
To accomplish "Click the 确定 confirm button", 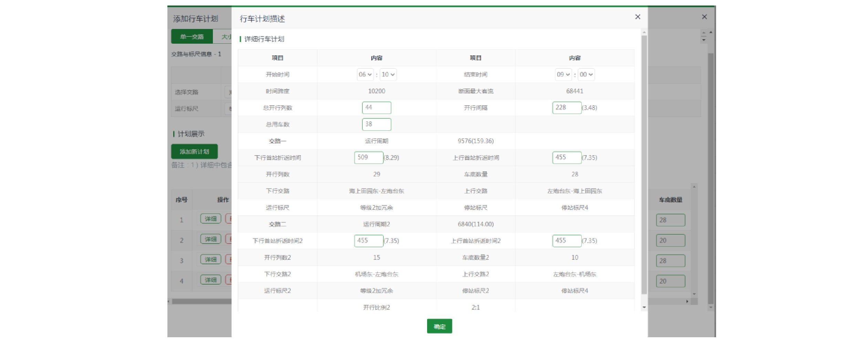I will [x=439, y=326].
